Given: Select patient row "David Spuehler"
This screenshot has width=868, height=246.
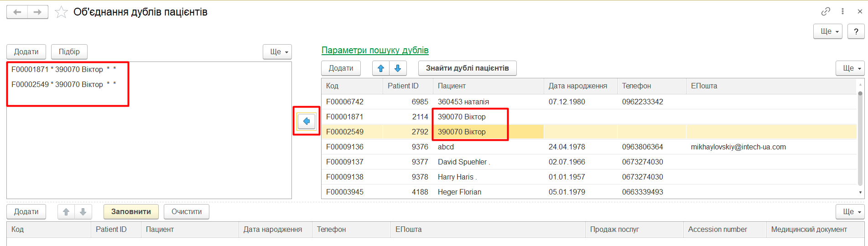Looking at the screenshot, I should point(464,162).
